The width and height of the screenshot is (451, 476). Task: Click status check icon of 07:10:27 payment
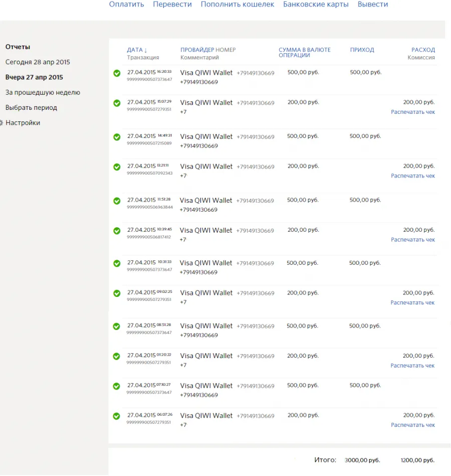tap(116, 386)
